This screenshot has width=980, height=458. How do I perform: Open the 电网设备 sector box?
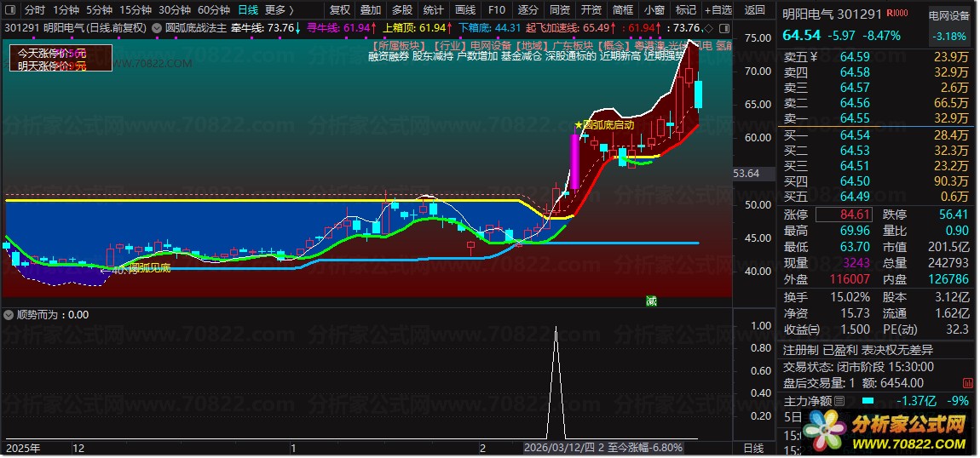(948, 27)
